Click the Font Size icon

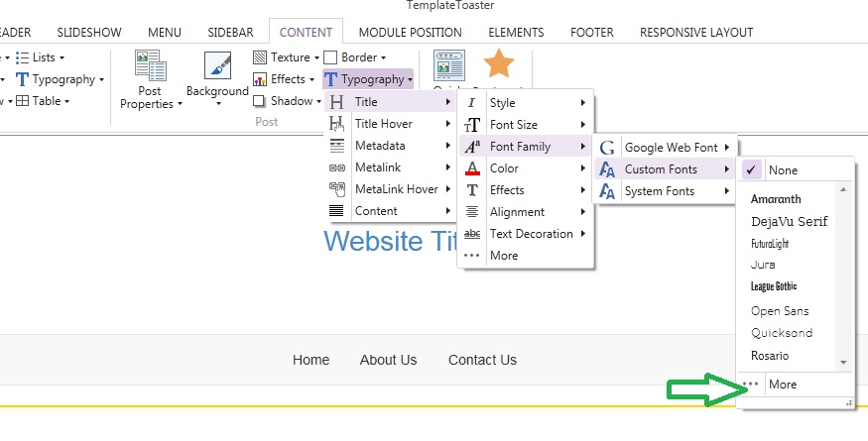(x=473, y=125)
